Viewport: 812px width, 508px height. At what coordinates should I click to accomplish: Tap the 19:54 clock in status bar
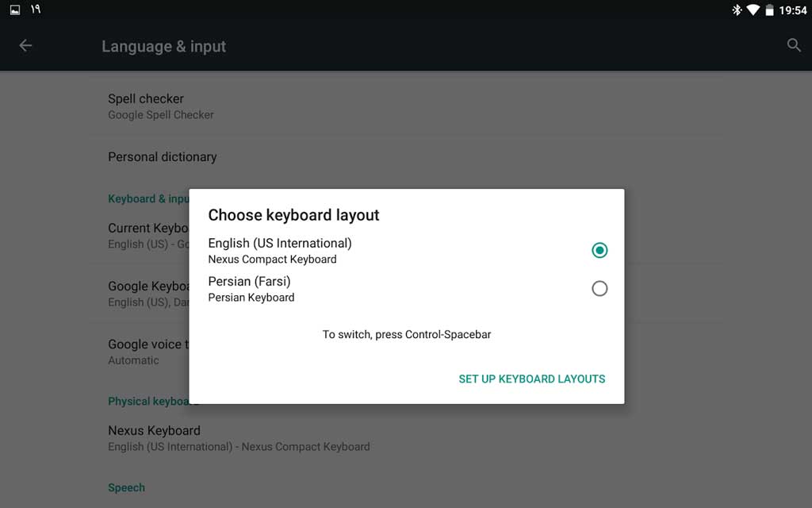point(792,10)
